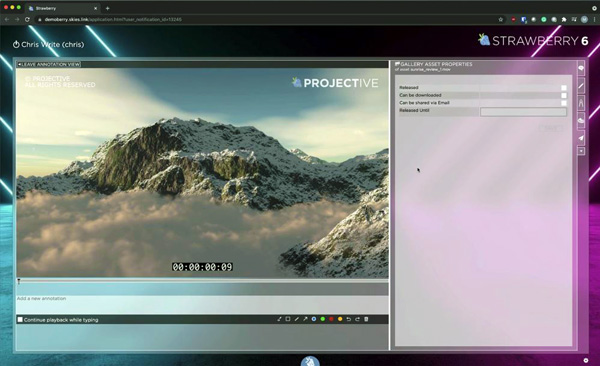This screenshot has width=600, height=366.
Task: Tick Can be shared via Email checkbox
Action: tap(564, 103)
